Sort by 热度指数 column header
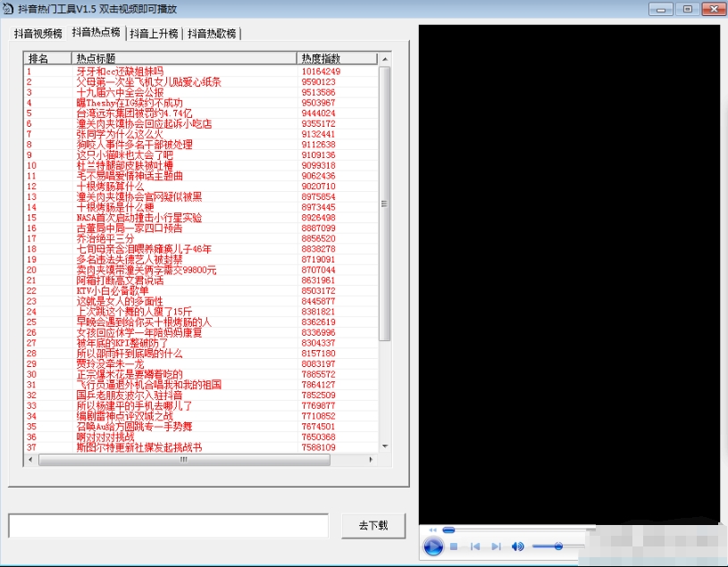Viewport: 728px width, 567px height. 337,58
